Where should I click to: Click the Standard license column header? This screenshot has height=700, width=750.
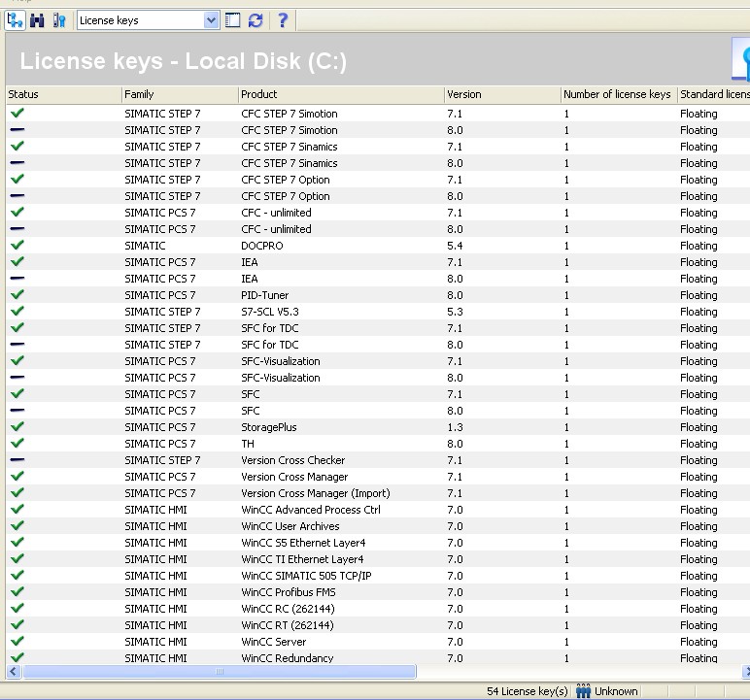[714, 95]
